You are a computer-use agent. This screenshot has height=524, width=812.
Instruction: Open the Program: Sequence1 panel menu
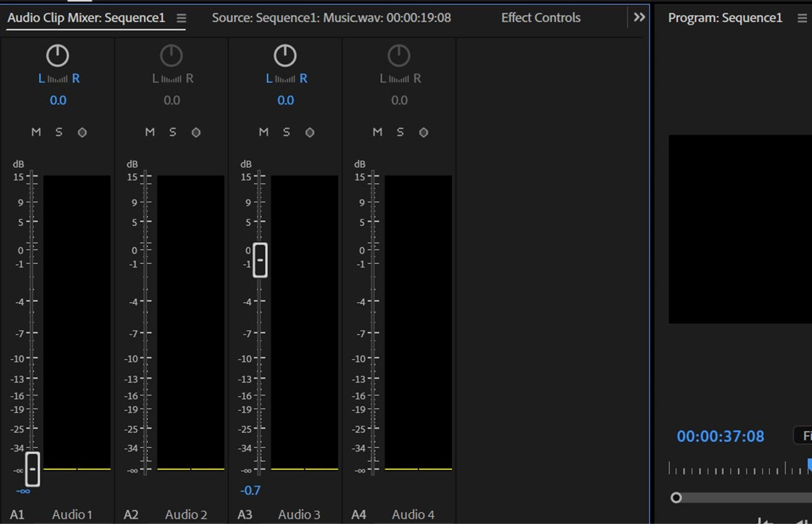coord(801,17)
